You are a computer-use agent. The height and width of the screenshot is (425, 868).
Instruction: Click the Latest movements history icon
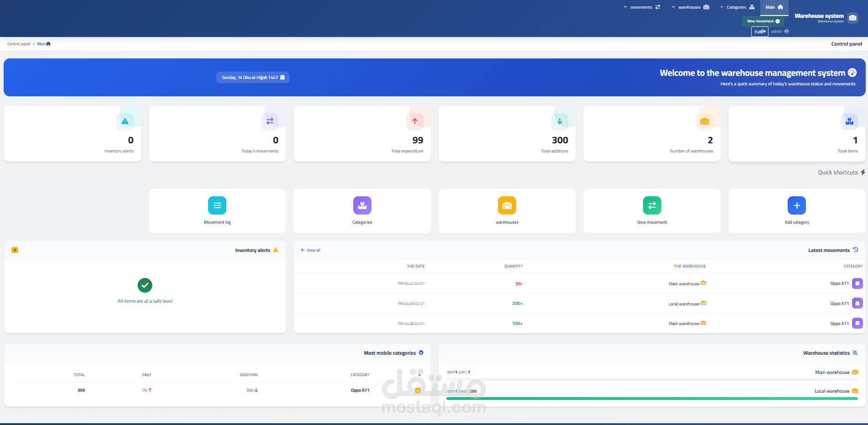coord(856,250)
